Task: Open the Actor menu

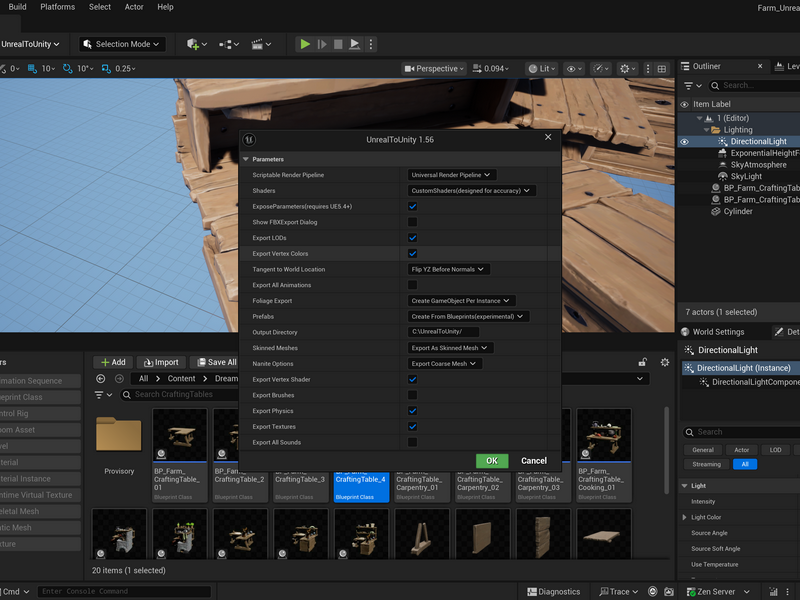Action: [134, 7]
